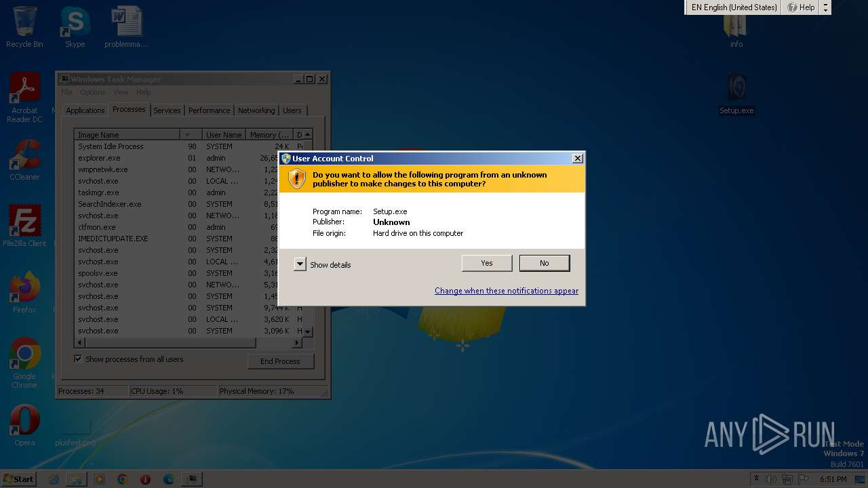Image resolution: width=868 pixels, height=488 pixels.
Task: Open Opera desktop shortcut
Action: pos(24,426)
